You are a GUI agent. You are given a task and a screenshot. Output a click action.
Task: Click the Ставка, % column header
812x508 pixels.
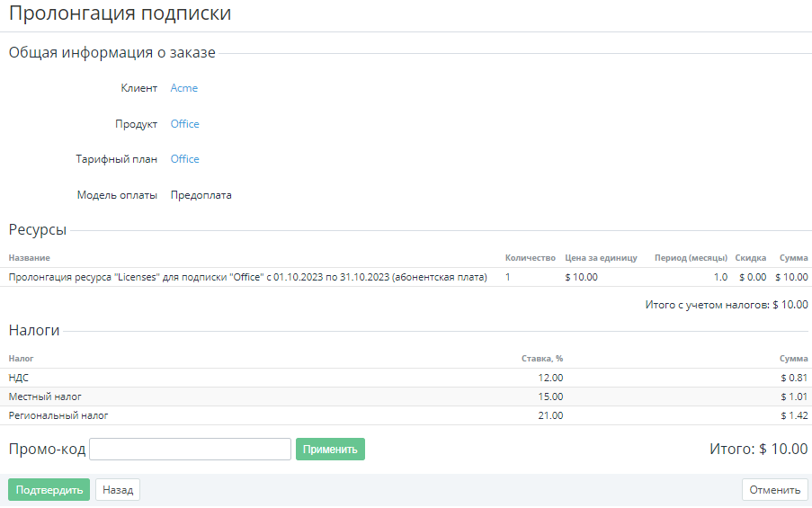tap(542, 359)
